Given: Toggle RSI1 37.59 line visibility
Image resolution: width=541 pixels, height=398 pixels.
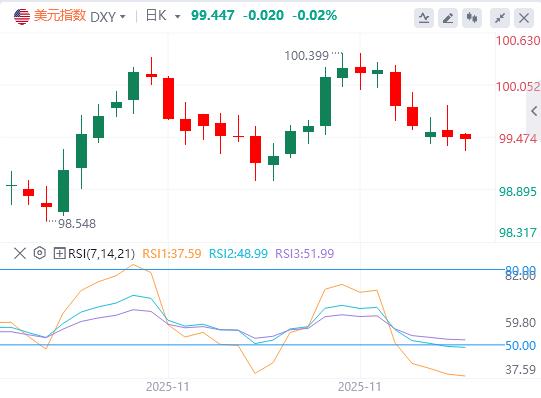Looking at the screenshot, I should click(172, 253).
